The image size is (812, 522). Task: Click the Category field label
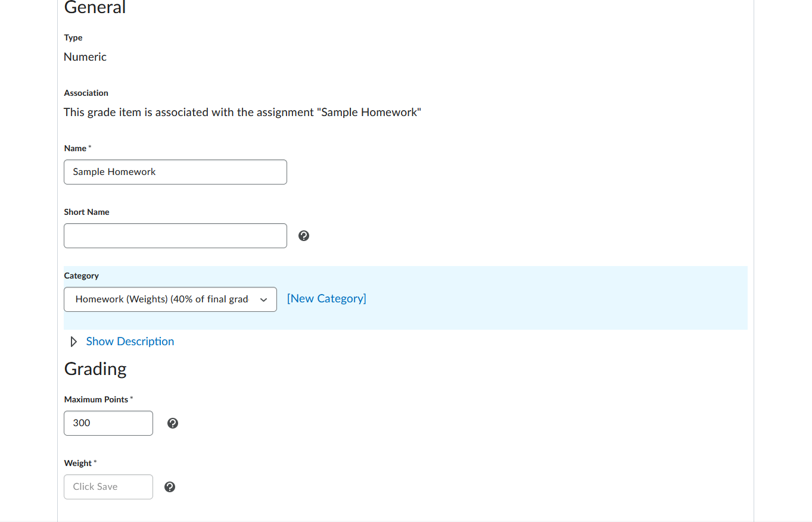pos(81,276)
